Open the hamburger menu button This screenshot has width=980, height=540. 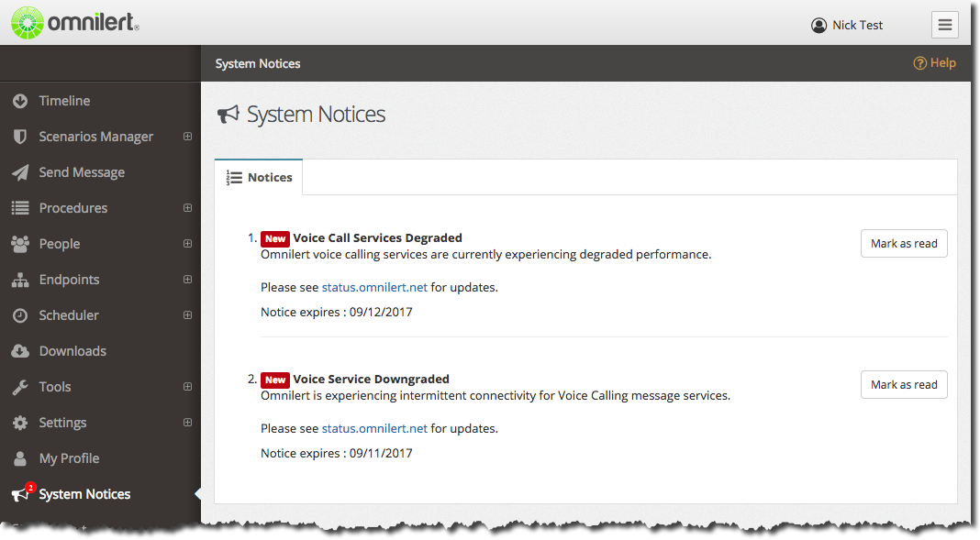point(944,25)
